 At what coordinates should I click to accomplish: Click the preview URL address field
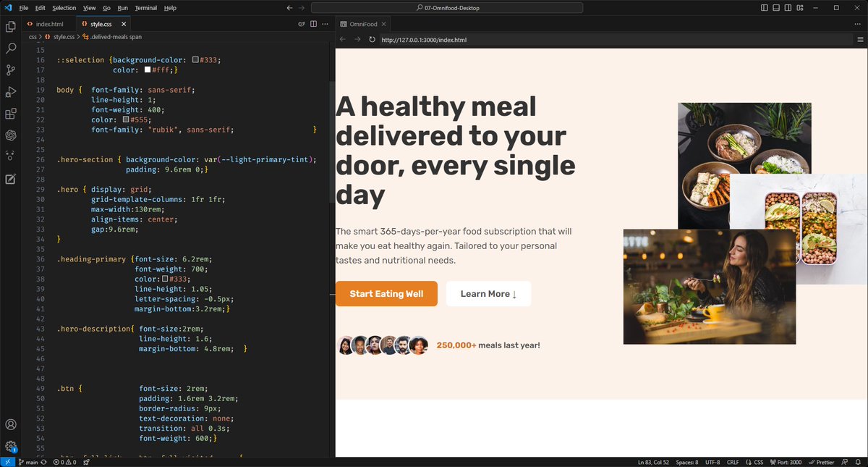point(615,40)
